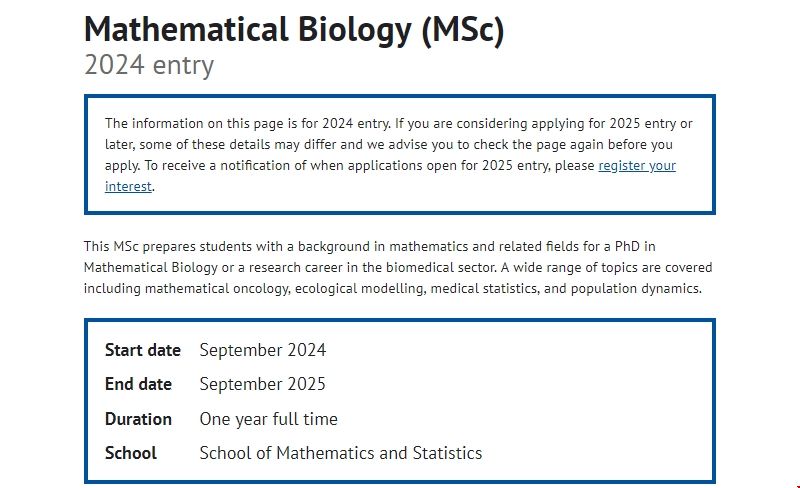Image resolution: width=800 pixels, height=488 pixels.
Task: Click the phrase "medical statistics" in description
Action: pyautogui.click(x=481, y=289)
